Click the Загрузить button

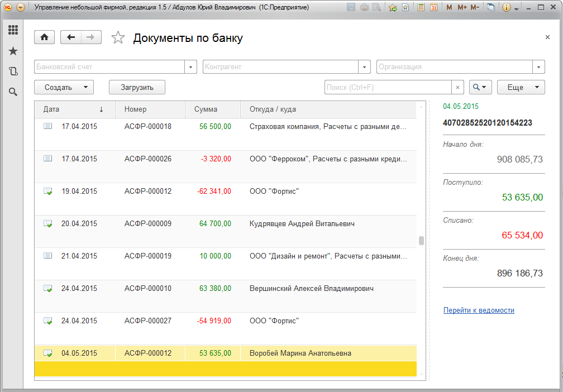[x=137, y=88]
